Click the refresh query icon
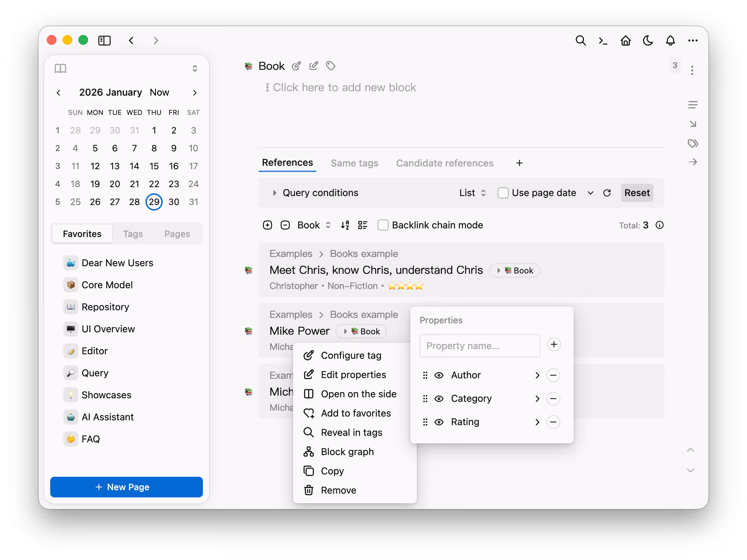The image size is (747, 560). coord(607,193)
